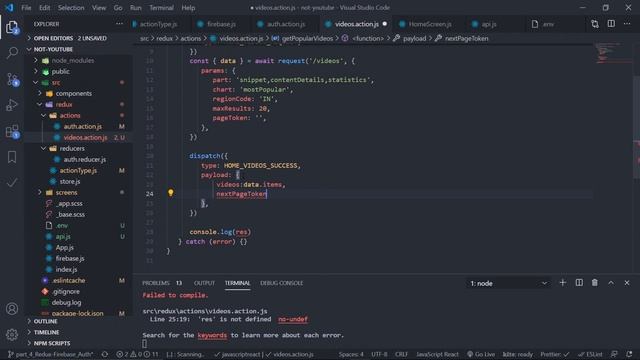Open the checkmark todo view icon
The height and width of the screenshot is (360, 640).
click(x=12, y=182)
